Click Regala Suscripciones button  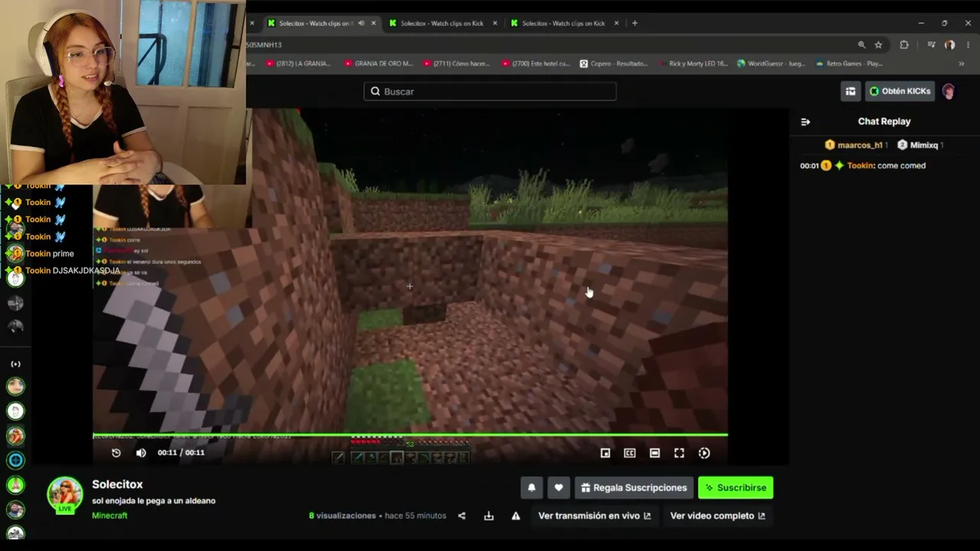(634, 487)
